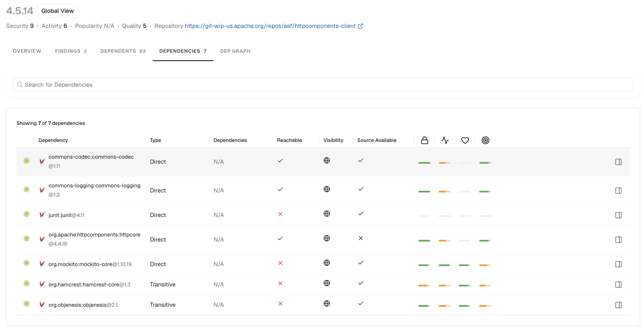Screen dimensions: 644x333
Task: Sort by the lock security column icon
Action: (x=424, y=140)
